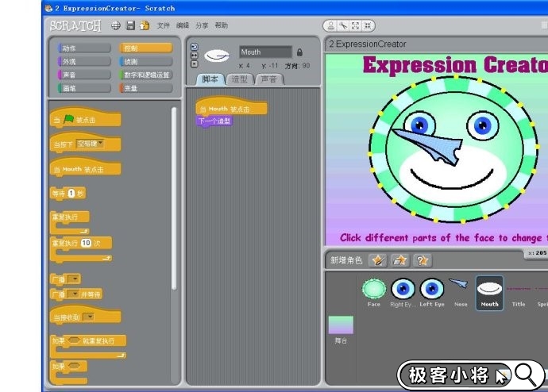Image resolution: width=548 pixels, height=392 pixels.
Task: Select the left-right flip rotation style
Action: (x=195, y=56)
